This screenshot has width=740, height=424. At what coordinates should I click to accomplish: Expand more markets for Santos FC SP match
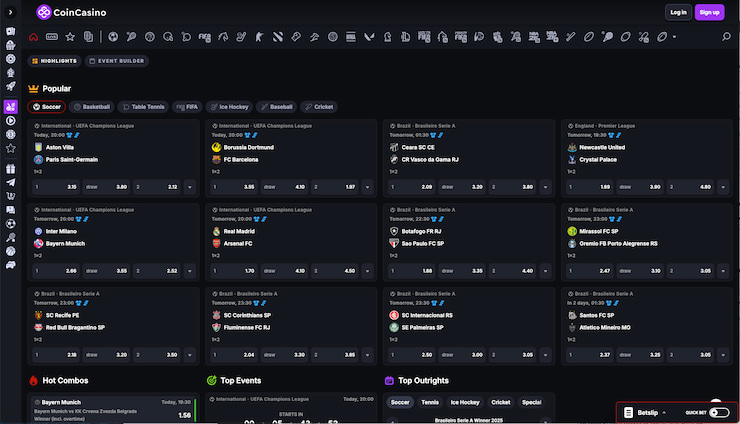point(723,355)
